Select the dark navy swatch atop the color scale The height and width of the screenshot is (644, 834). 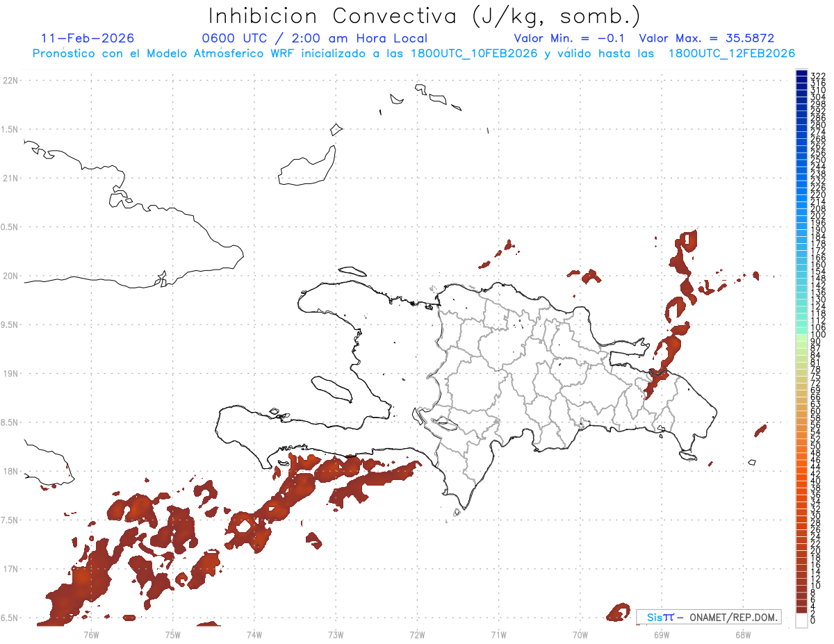click(x=801, y=73)
